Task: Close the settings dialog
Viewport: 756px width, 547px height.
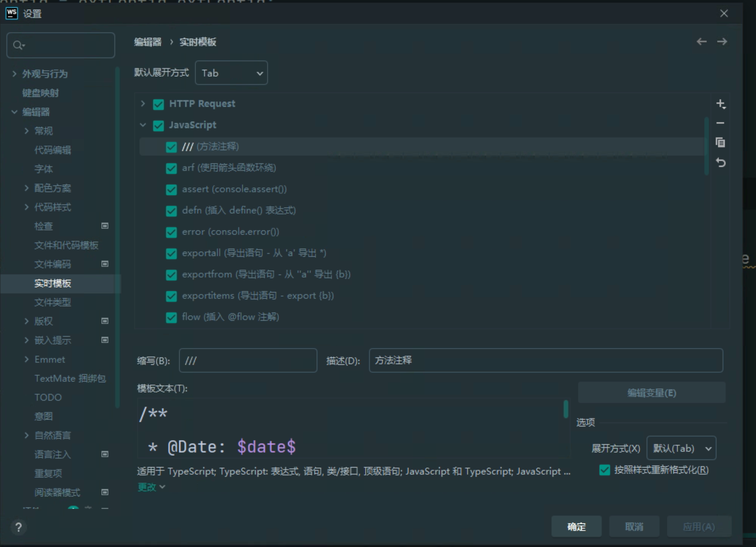Action: pyautogui.click(x=724, y=14)
